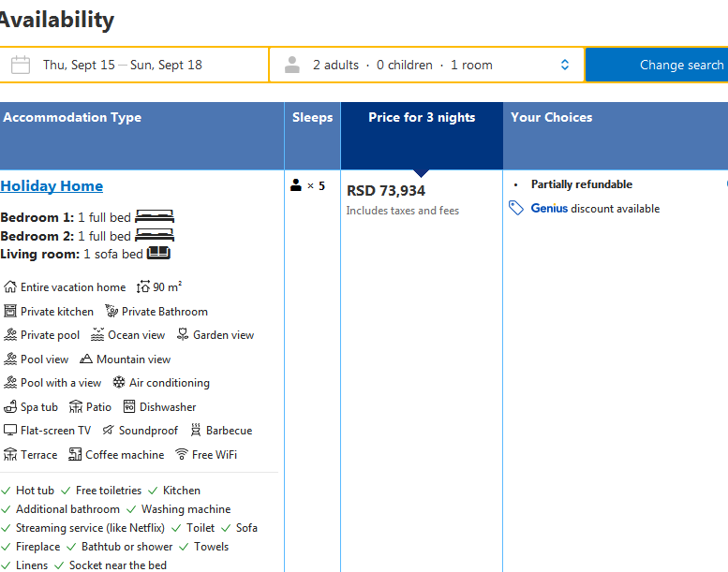Click the Towels amenity text
Viewport: 728px width, 572px height.
pos(211,547)
